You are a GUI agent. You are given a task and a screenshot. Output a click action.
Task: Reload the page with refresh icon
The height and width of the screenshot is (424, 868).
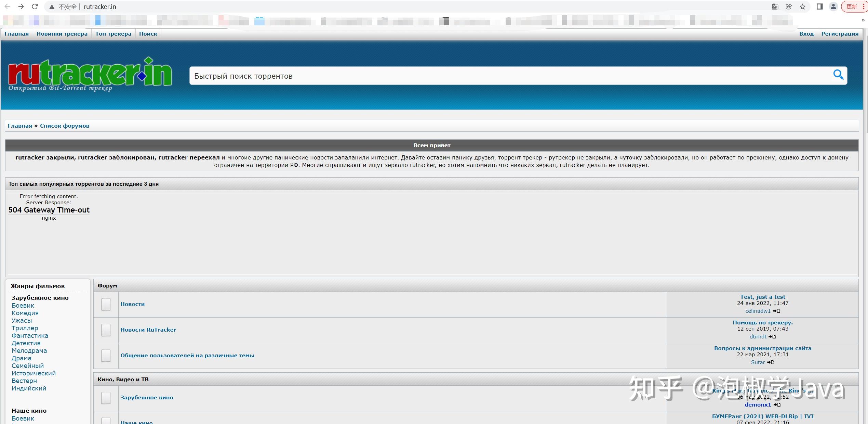35,7
